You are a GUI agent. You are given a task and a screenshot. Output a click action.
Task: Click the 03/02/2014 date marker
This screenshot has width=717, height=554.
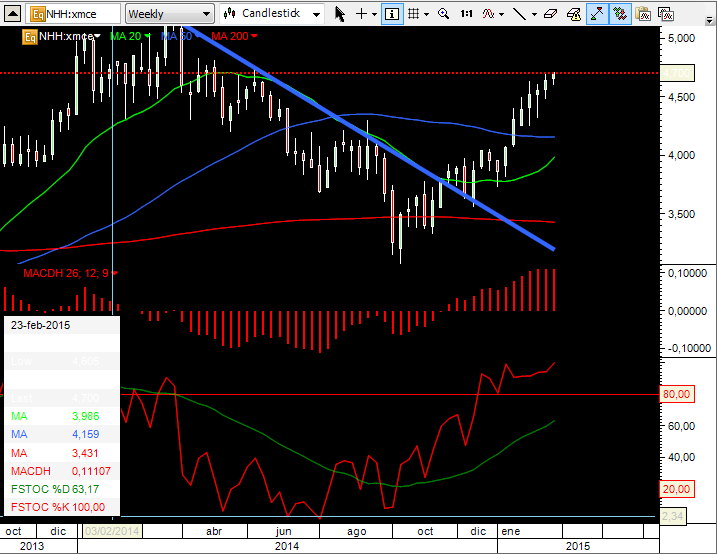pyautogui.click(x=112, y=531)
